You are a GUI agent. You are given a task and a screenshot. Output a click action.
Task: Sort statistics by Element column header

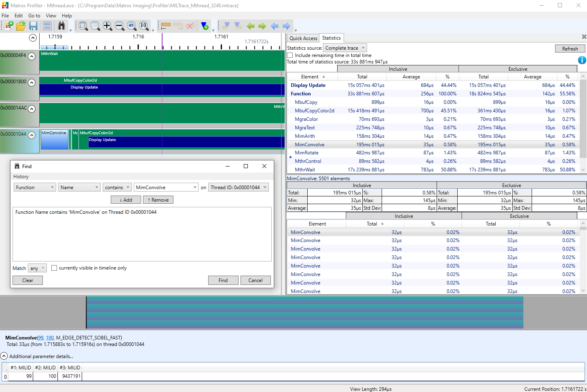tap(312, 77)
